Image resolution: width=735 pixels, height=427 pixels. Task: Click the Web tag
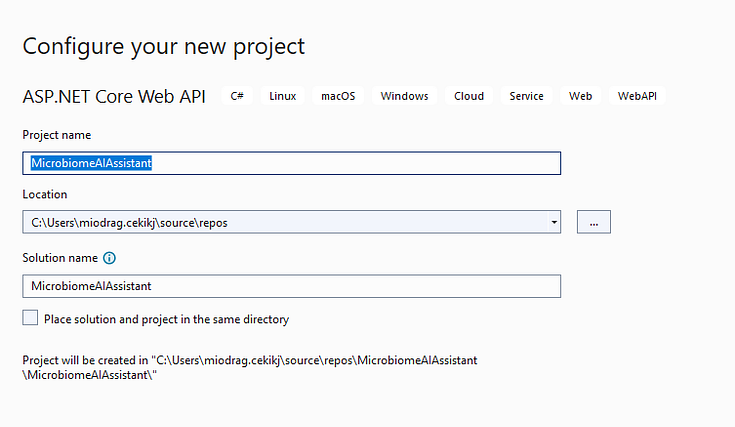pos(580,96)
